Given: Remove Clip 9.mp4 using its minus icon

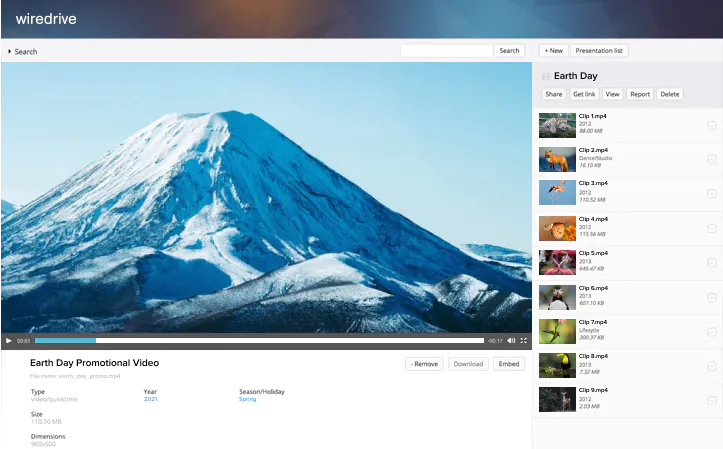Looking at the screenshot, I should 711,400.
